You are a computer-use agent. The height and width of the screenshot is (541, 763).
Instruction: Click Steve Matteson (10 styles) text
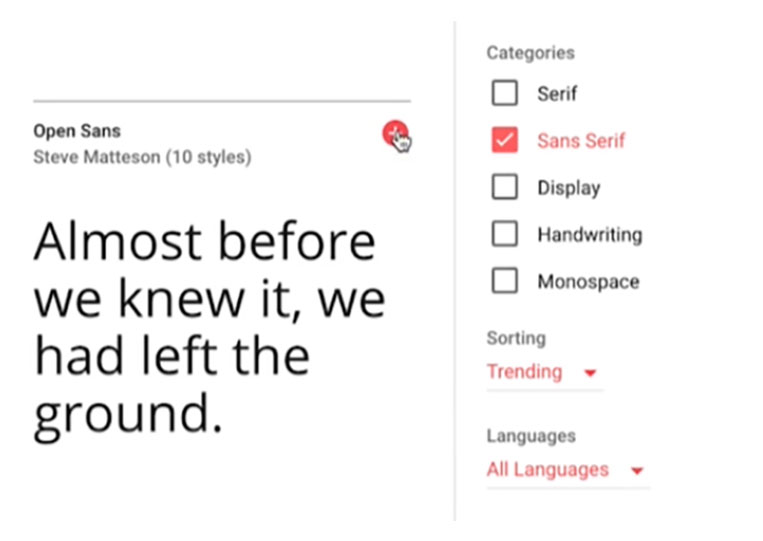point(142,157)
